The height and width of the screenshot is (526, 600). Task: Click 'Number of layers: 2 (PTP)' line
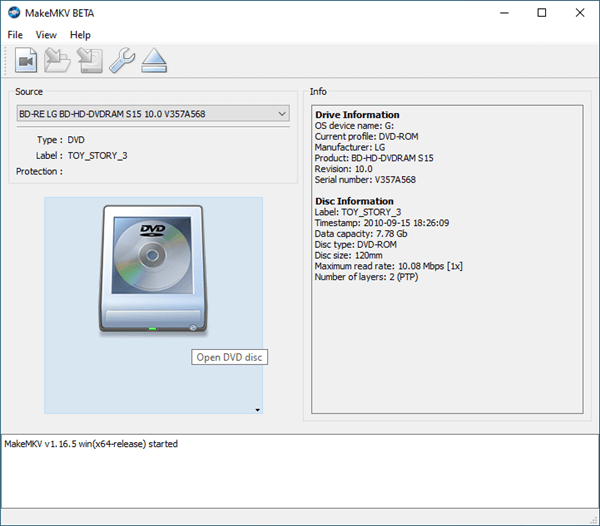[366, 277]
